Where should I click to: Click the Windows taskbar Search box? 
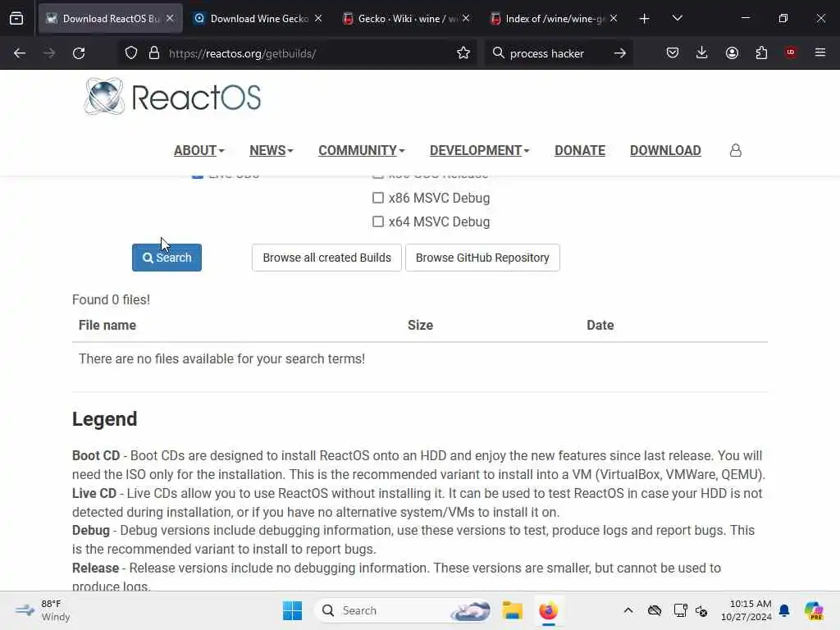tap(403, 610)
